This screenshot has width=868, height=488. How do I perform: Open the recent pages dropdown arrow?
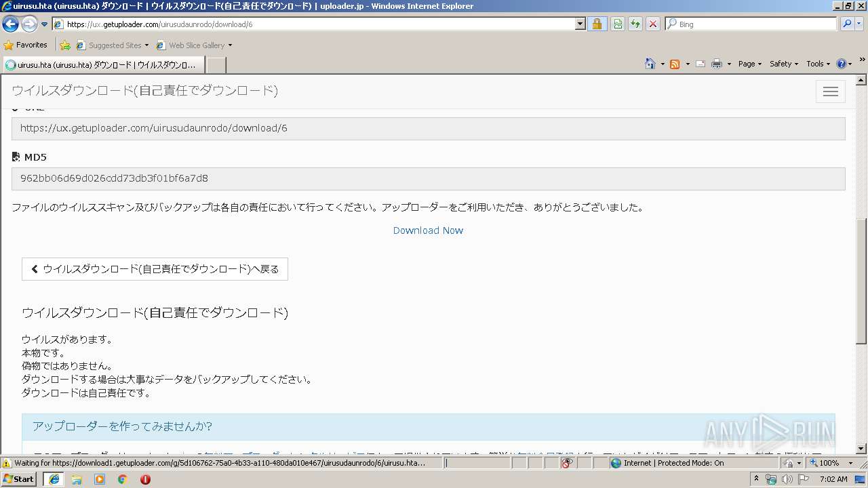(x=44, y=24)
